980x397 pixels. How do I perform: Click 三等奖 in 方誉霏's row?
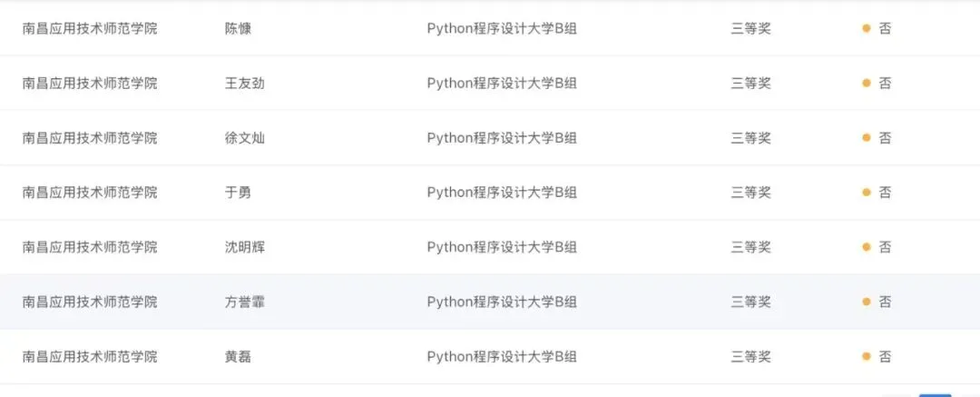(750, 302)
